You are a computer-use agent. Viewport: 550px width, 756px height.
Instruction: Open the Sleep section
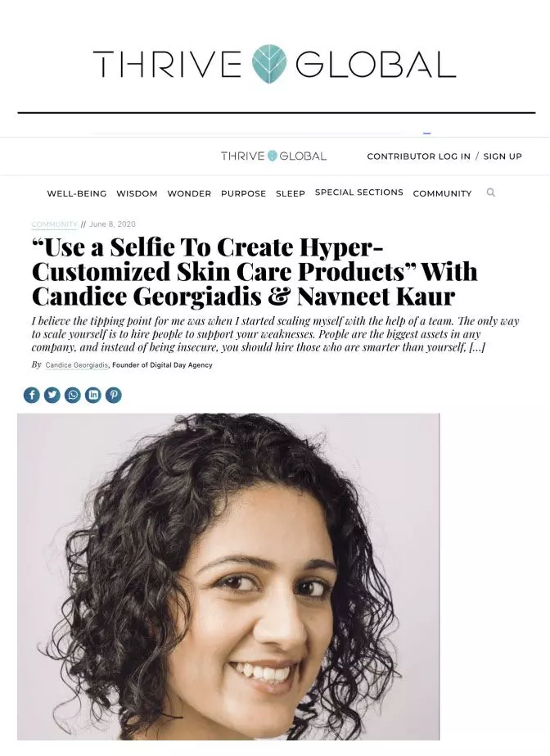click(291, 193)
